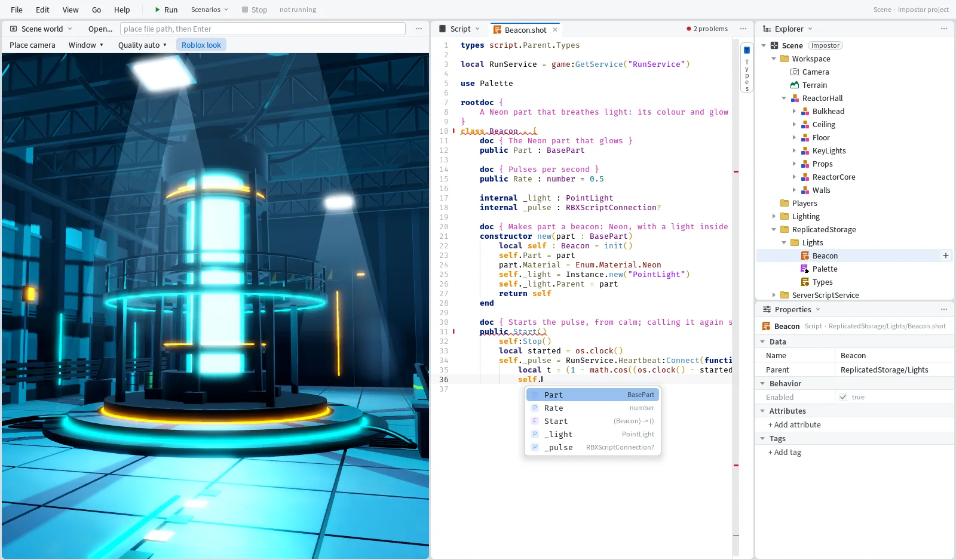Click the Beacon script icon in Explorer

(x=805, y=256)
